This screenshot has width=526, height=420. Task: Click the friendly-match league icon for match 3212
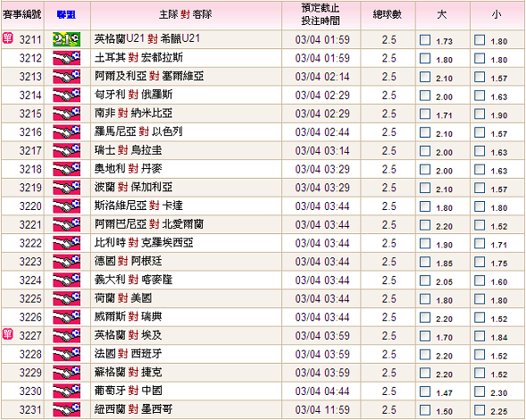coord(66,58)
